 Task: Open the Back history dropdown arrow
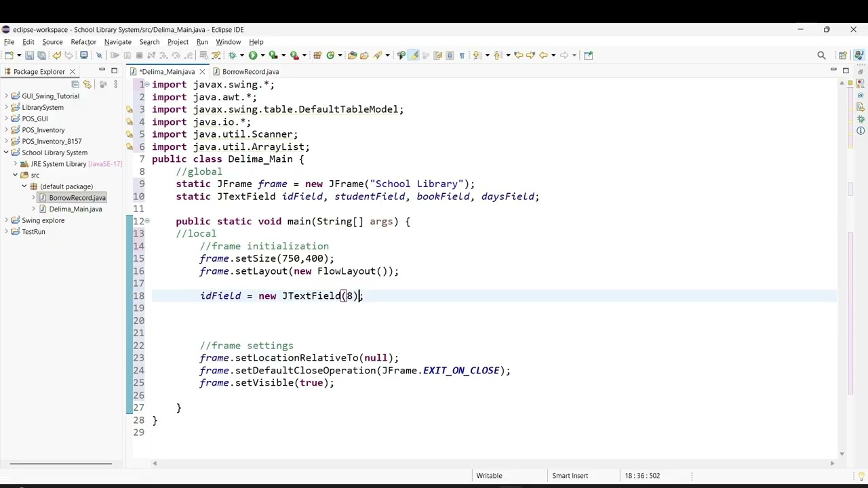(x=553, y=55)
